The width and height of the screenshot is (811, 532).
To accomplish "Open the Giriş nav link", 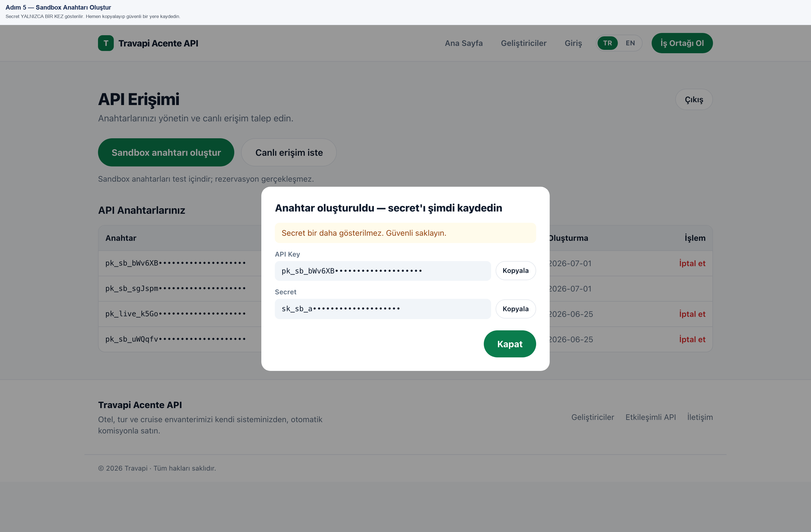I will (x=573, y=43).
